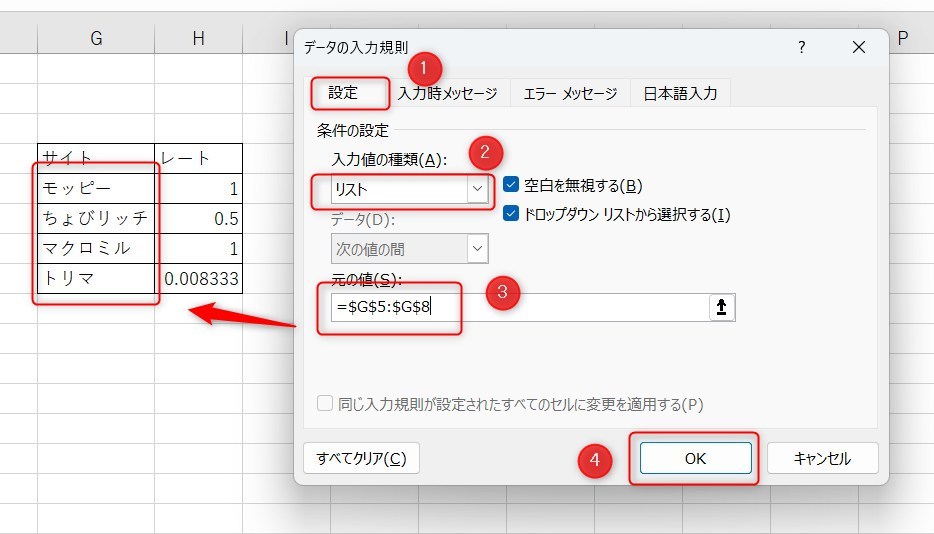934x534 pixels.
Task: Select the cell containing マクロミル
Action: tap(96, 248)
